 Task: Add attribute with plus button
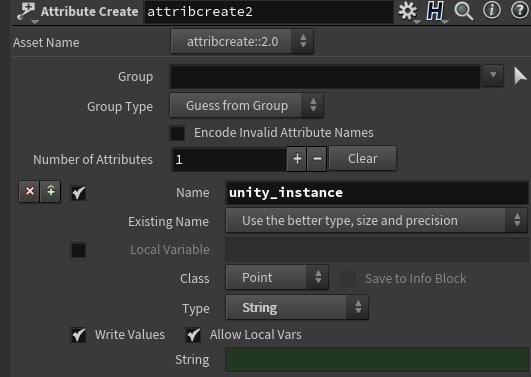(x=297, y=159)
